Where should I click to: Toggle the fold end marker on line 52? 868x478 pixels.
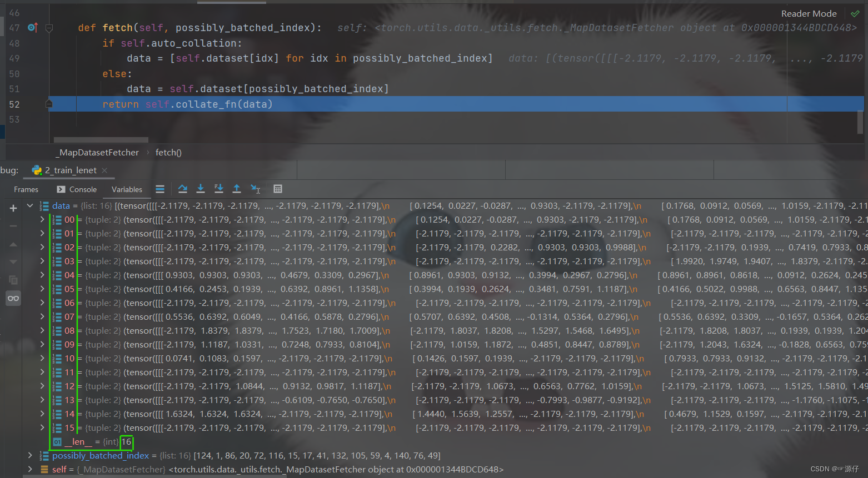49,104
